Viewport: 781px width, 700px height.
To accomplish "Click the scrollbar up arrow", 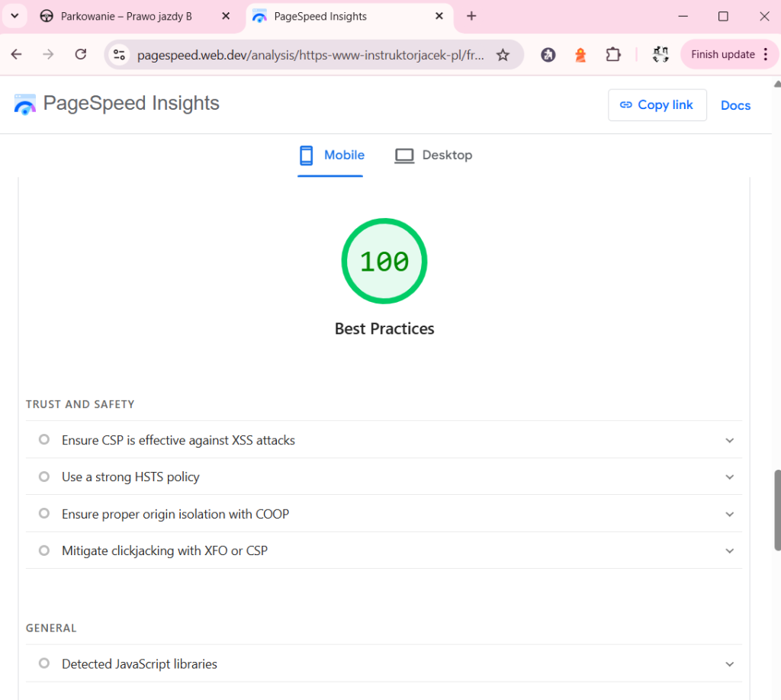I will 777,84.
